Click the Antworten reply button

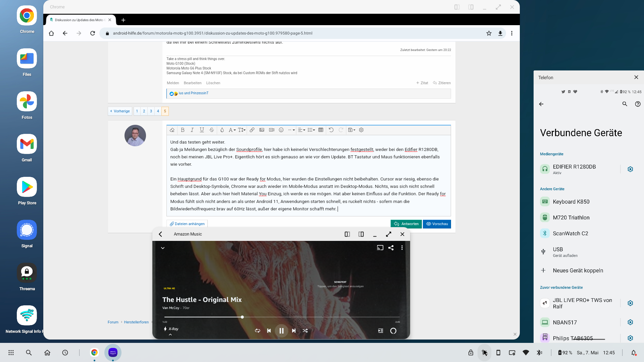[x=406, y=224]
